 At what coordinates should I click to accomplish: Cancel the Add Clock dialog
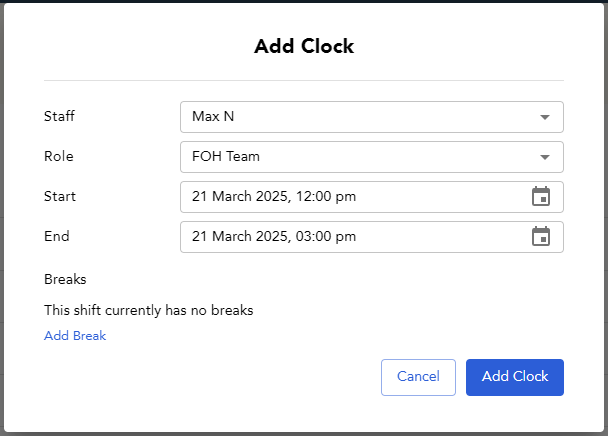(x=418, y=377)
